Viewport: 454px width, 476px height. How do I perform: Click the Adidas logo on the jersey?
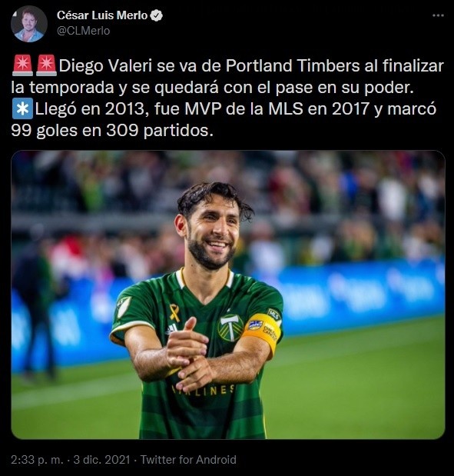click(x=171, y=329)
